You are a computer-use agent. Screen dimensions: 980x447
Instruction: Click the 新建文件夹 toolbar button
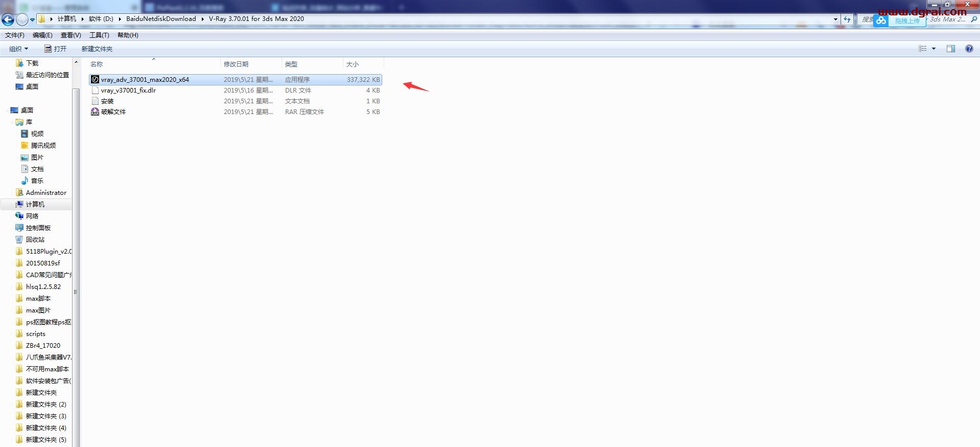pyautogui.click(x=97, y=49)
